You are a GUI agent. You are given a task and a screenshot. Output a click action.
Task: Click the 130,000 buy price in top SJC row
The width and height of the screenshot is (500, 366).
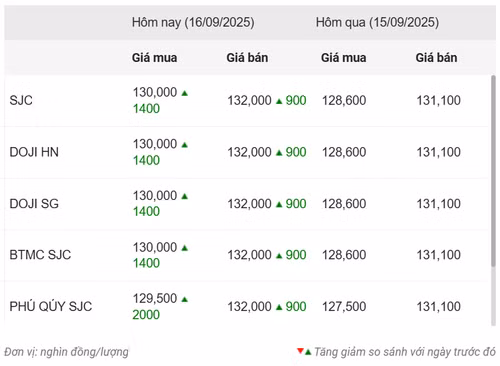pyautogui.click(x=155, y=92)
